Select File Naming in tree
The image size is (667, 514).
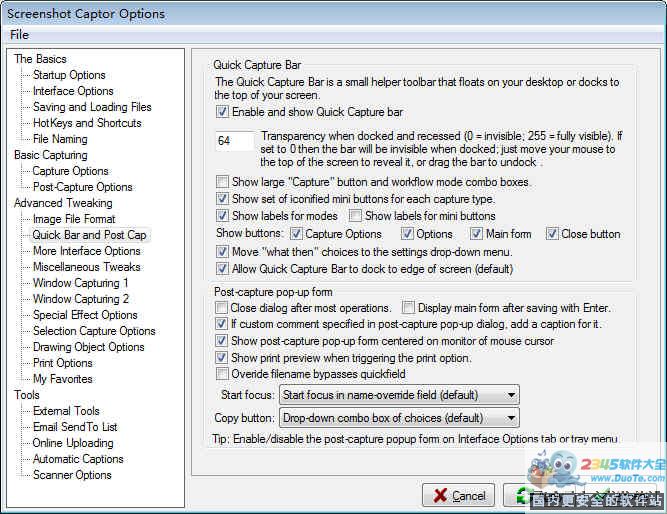[x=60, y=139]
